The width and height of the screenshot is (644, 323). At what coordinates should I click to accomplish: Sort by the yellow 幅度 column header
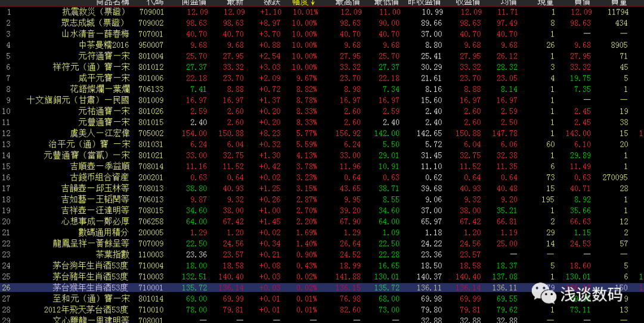pyautogui.click(x=304, y=2)
